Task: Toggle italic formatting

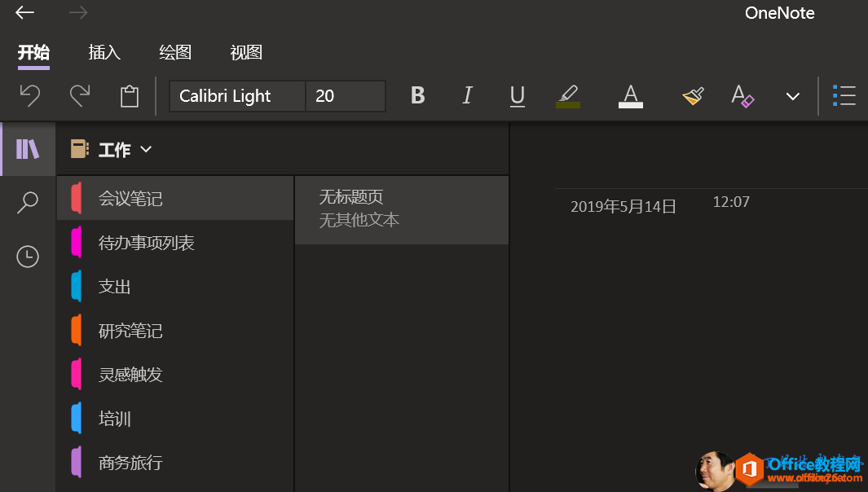Action: pos(467,95)
